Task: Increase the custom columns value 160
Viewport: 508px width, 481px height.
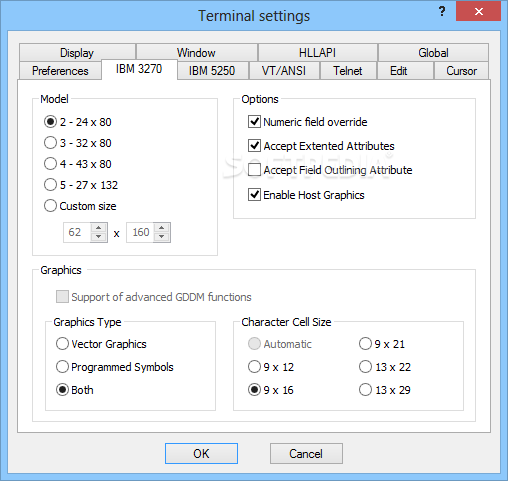Action: (x=162, y=228)
